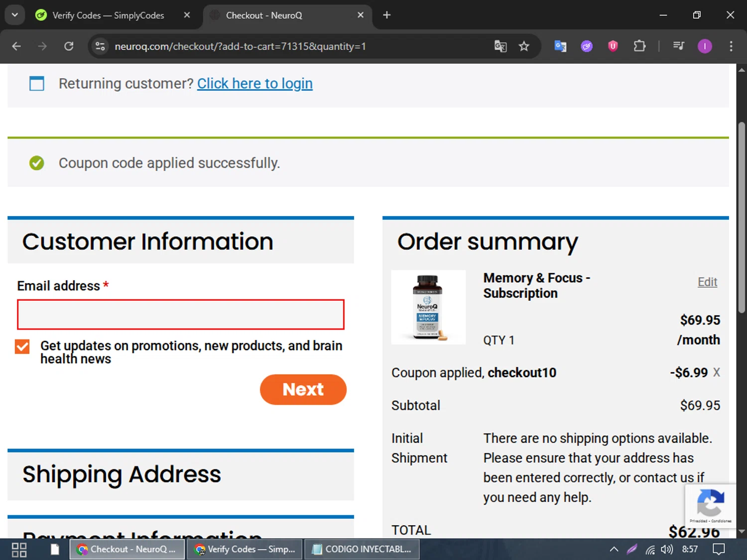The width and height of the screenshot is (747, 560).
Task: View site information icon in address bar
Action: click(x=100, y=46)
